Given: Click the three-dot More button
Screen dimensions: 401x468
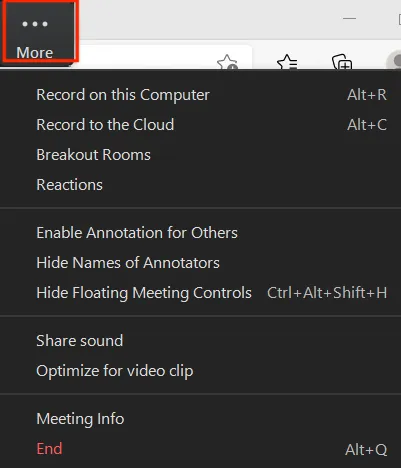Looking at the screenshot, I should click(39, 31).
